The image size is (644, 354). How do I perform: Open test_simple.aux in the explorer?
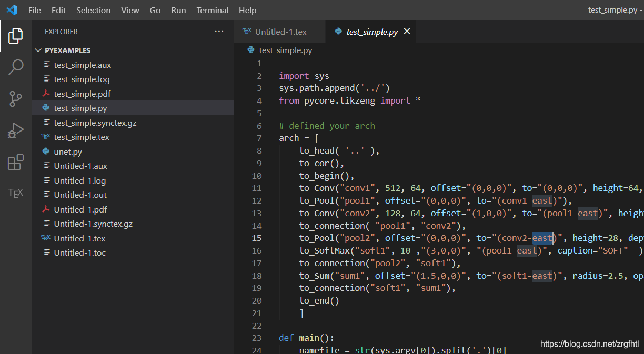(133, 65)
